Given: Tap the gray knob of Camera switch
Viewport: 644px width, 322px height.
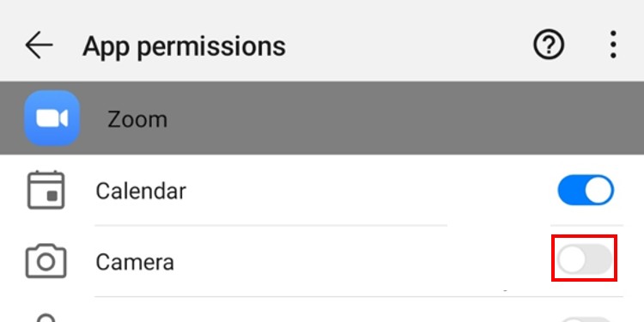Looking at the screenshot, I should pyautogui.click(x=572, y=259).
